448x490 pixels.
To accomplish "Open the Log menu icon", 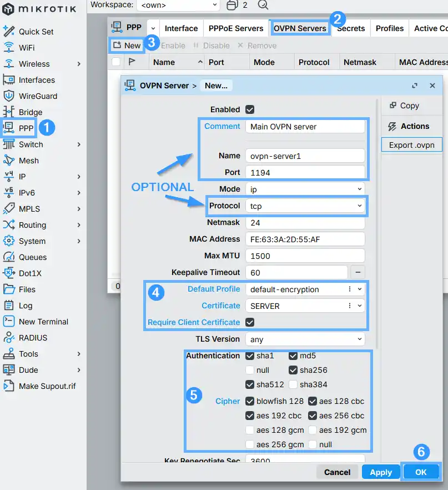I will pos(9,306).
